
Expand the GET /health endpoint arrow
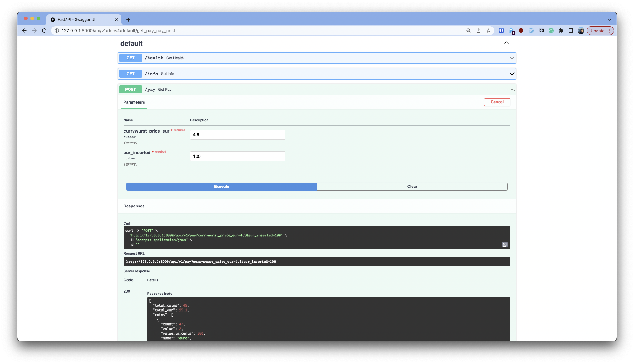point(512,58)
